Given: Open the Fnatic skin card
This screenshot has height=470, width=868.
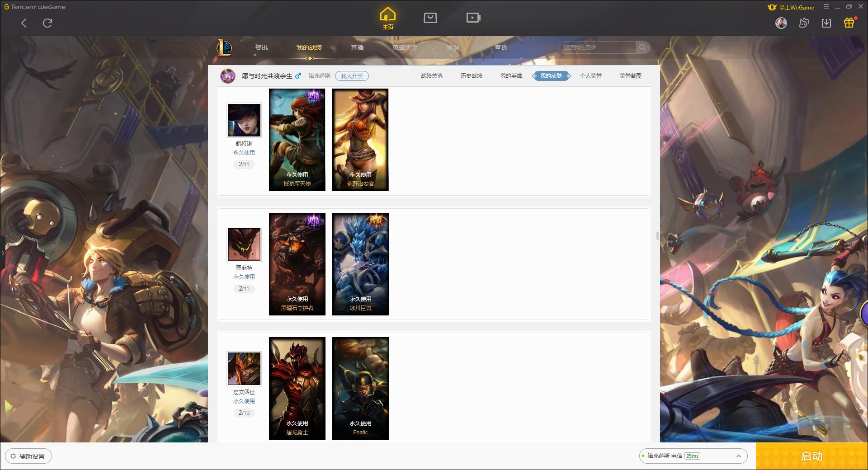Looking at the screenshot, I should pos(360,388).
